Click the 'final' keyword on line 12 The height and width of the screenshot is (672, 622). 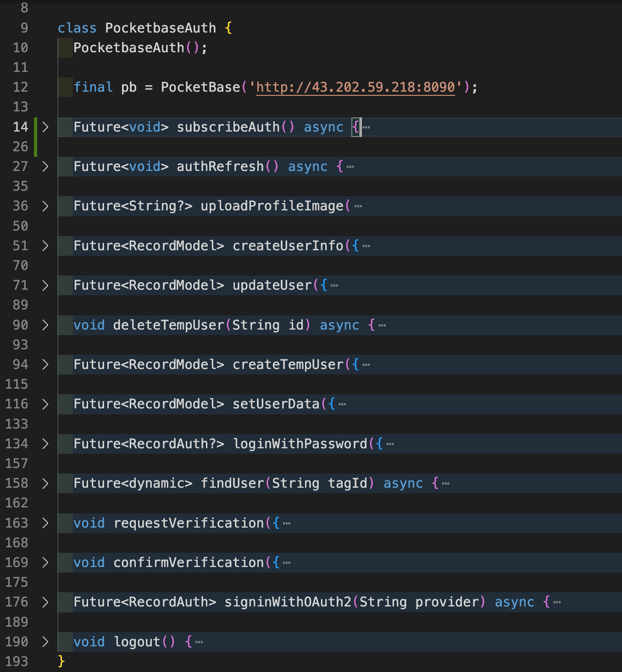(x=93, y=87)
